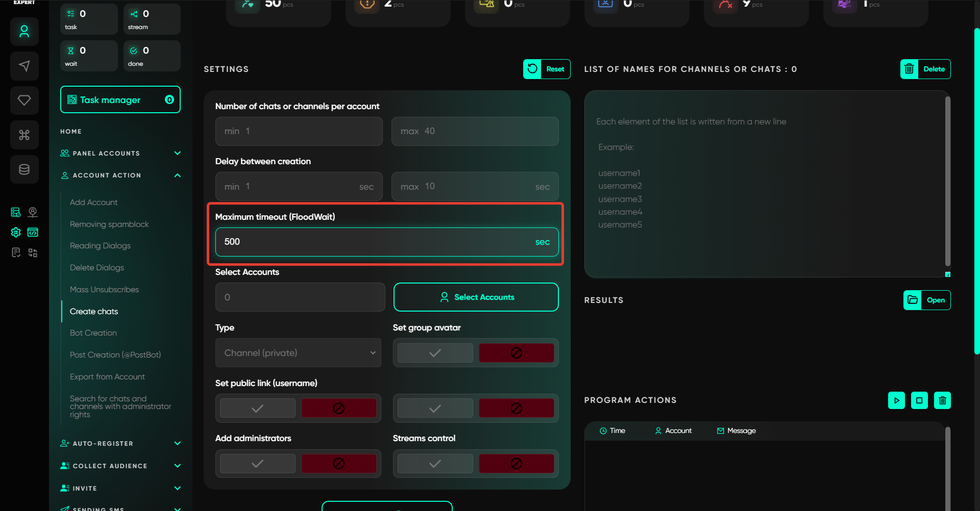Focus the Maximum timeout FloodWait field
980x511 pixels.
click(378, 242)
